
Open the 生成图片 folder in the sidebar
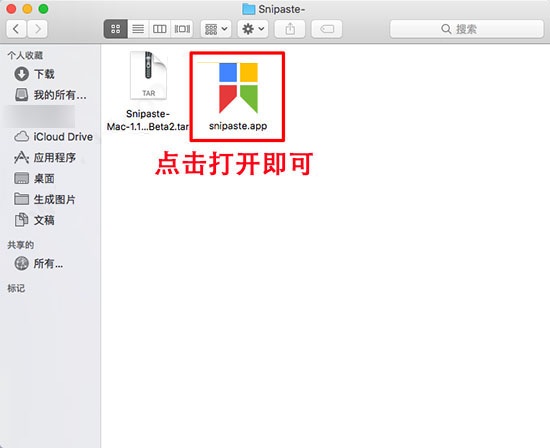[45, 200]
